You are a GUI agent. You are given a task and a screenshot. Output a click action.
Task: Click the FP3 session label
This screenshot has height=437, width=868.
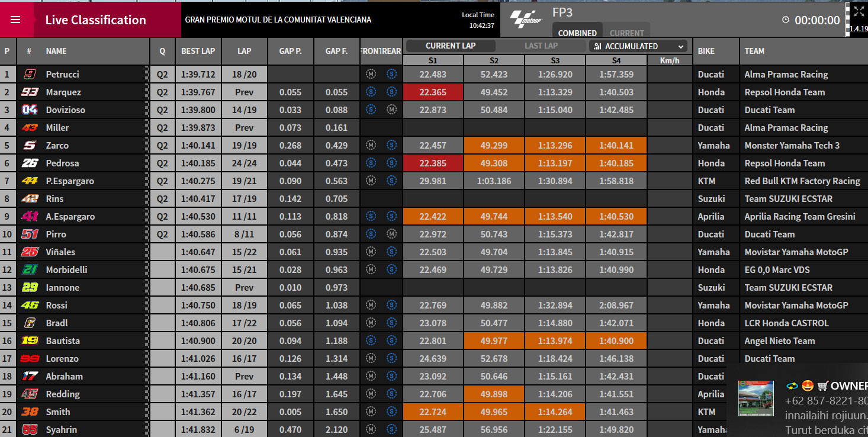pos(562,12)
